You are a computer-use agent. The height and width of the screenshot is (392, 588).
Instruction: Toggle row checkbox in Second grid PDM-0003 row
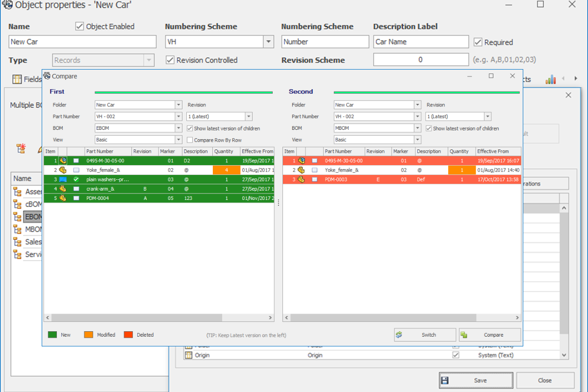coord(315,179)
